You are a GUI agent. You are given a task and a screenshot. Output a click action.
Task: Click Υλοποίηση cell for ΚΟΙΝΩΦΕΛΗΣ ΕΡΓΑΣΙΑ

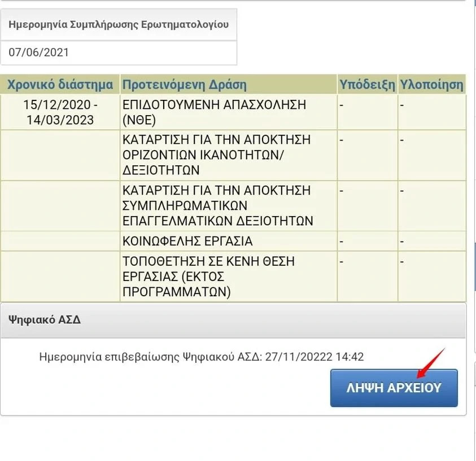[x=431, y=242]
